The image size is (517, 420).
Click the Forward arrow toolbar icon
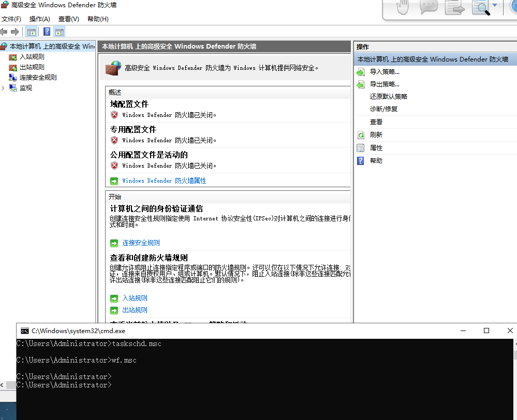tap(15, 32)
